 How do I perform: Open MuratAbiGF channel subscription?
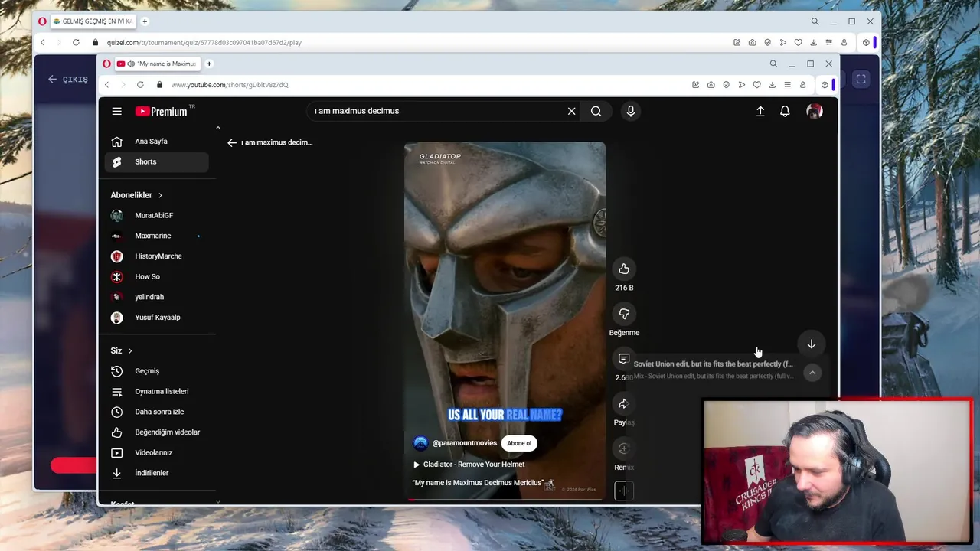(156, 215)
